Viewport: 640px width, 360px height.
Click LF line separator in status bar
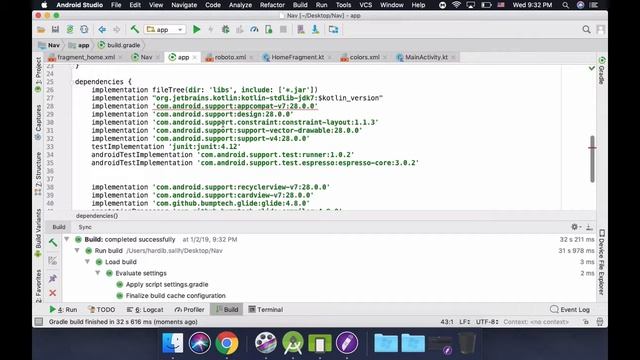464,322
